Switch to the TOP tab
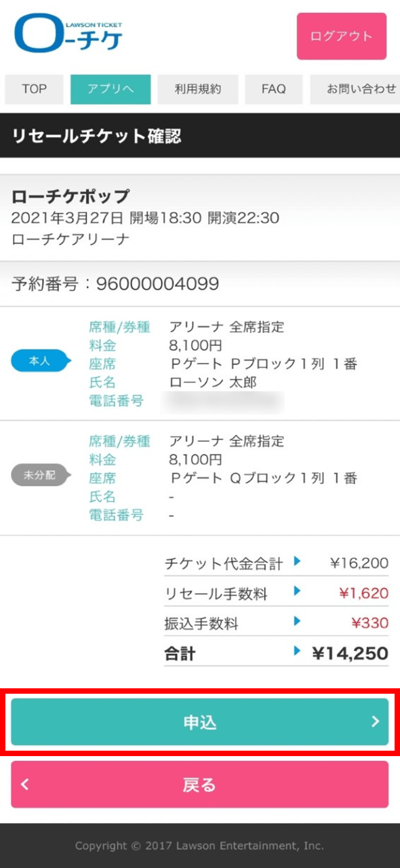The width and height of the screenshot is (400, 868). tap(33, 89)
